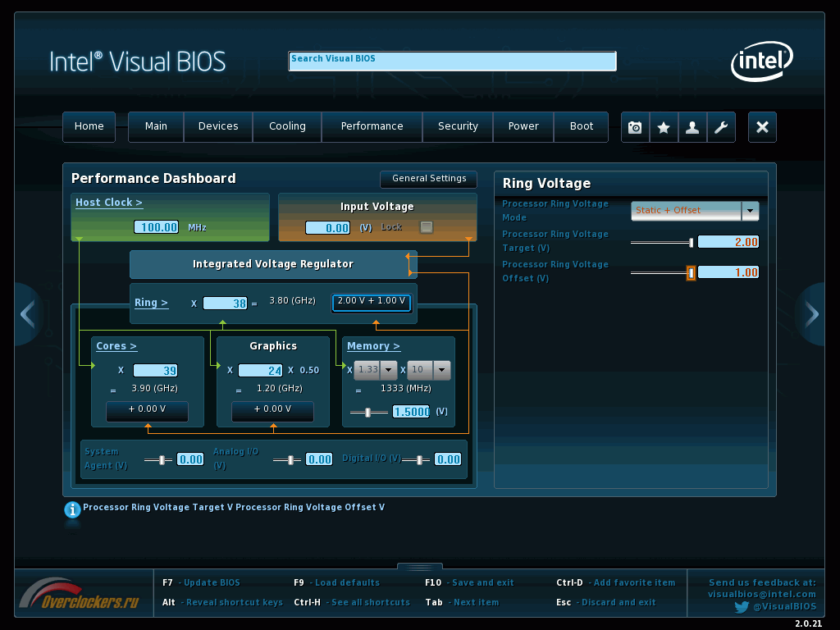The height and width of the screenshot is (630, 840).
Task: Click the General Settings button
Action: click(x=428, y=178)
